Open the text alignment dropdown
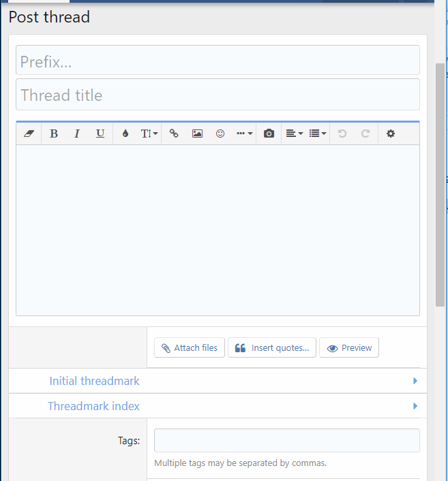This screenshot has width=448, height=481. click(294, 134)
